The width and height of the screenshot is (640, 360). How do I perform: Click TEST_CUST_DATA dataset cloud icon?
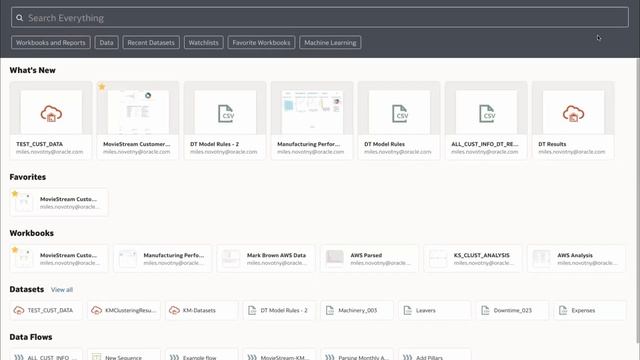[19, 310]
